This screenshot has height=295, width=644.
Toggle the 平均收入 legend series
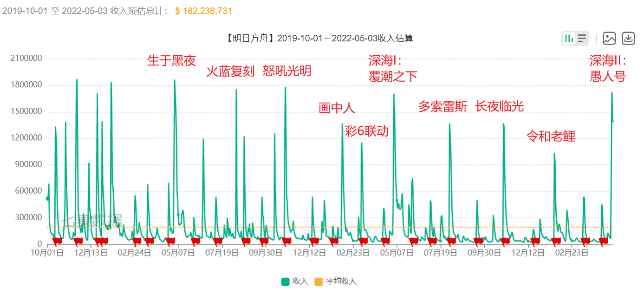[x=336, y=282]
